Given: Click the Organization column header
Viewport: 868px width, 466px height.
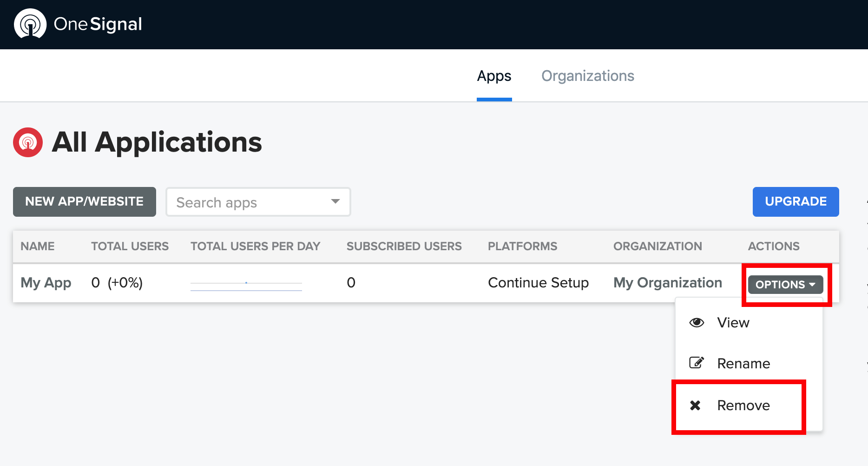Looking at the screenshot, I should tap(658, 246).
